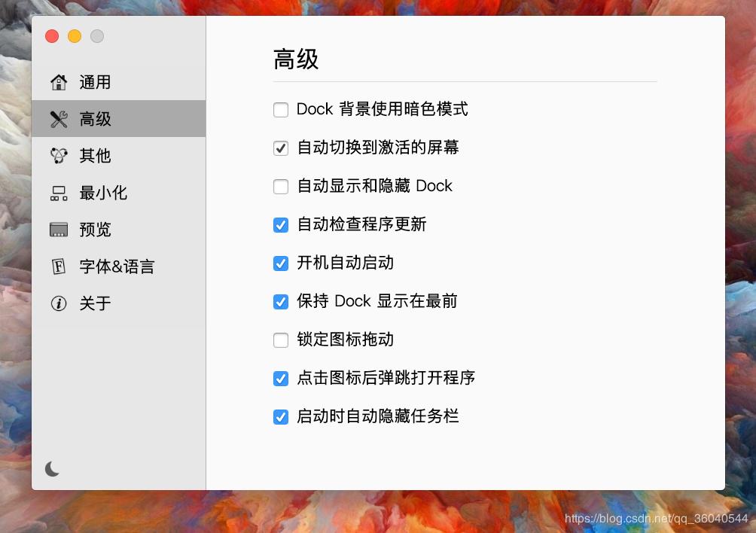Select the 最小化 windows icon
The height and width of the screenshot is (533, 756).
[59, 193]
